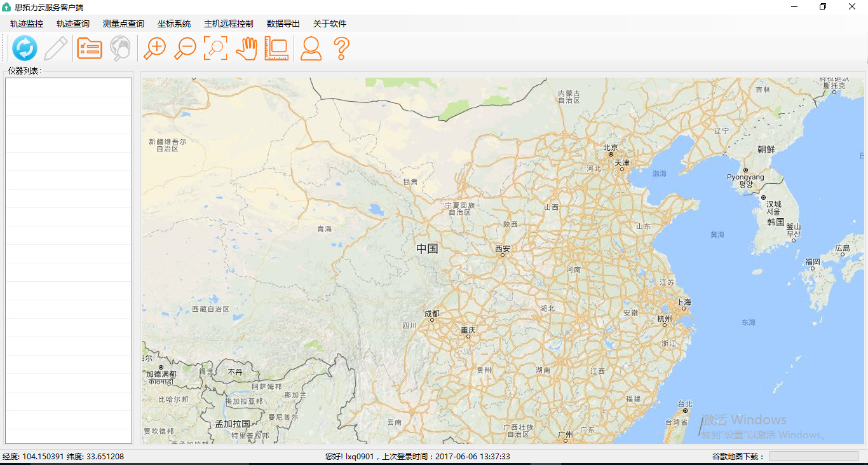Select the zoom out magnifier tool
Screen dimensions: 868x465
click(185, 48)
